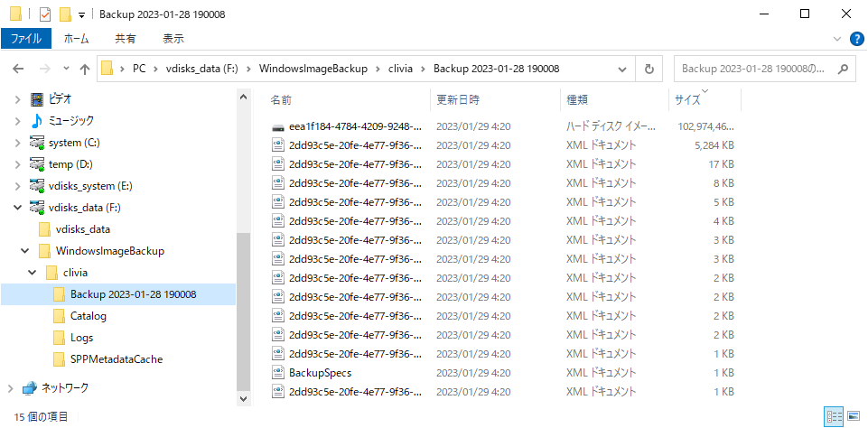Open the Catalog folder
This screenshot has width=868, height=428.
(x=88, y=316)
